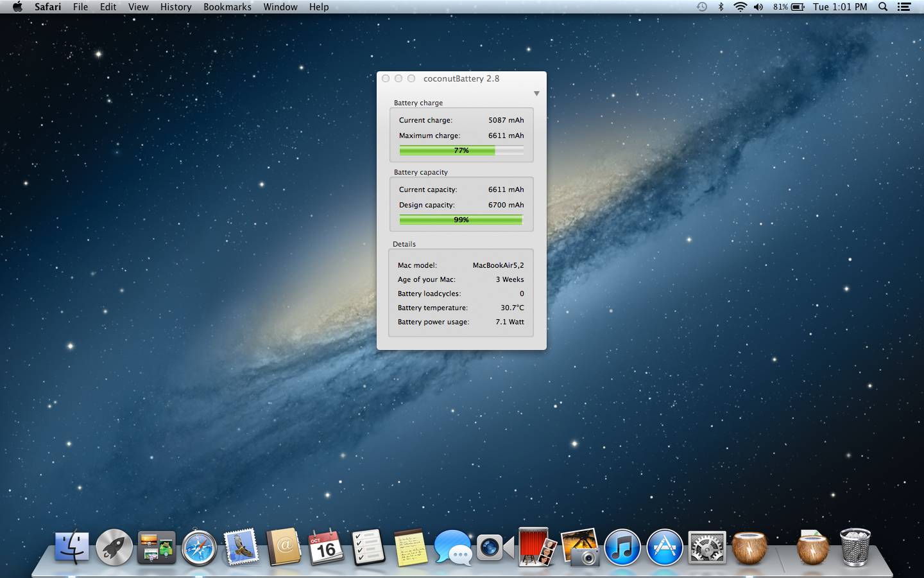This screenshot has height=578, width=924.
Task: Launch Safari compass icon in Dock
Action: coord(199,548)
